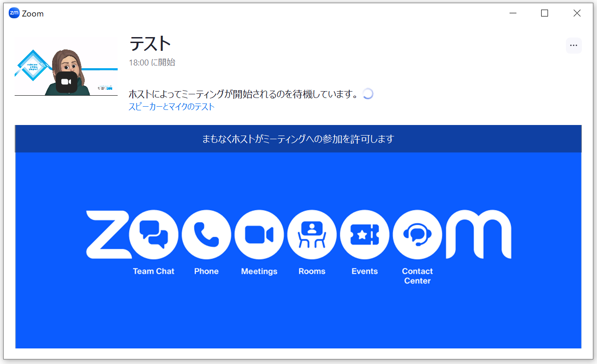Click the Contact Center label
This screenshot has height=364, width=597.
[x=418, y=276]
